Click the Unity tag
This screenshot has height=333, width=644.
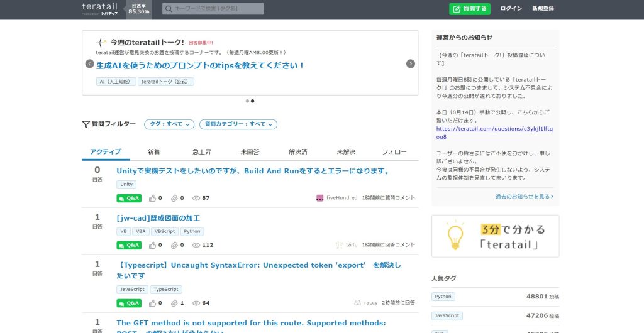coord(126,185)
